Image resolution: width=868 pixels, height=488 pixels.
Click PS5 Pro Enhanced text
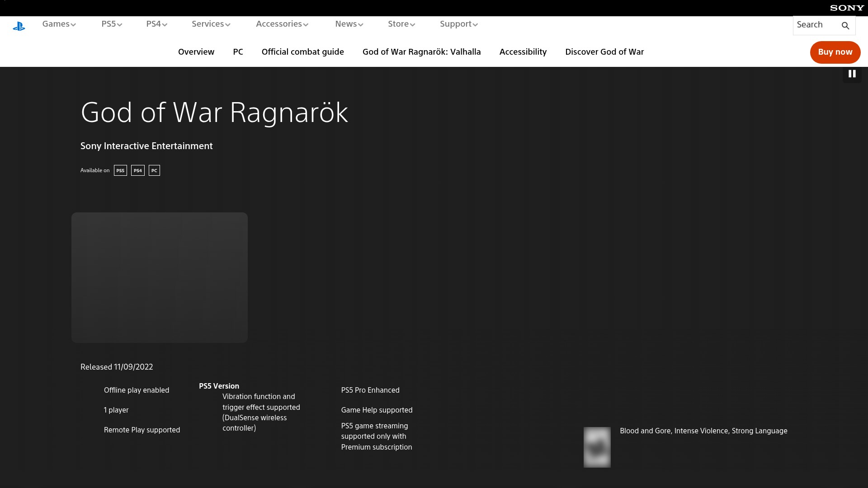(370, 390)
